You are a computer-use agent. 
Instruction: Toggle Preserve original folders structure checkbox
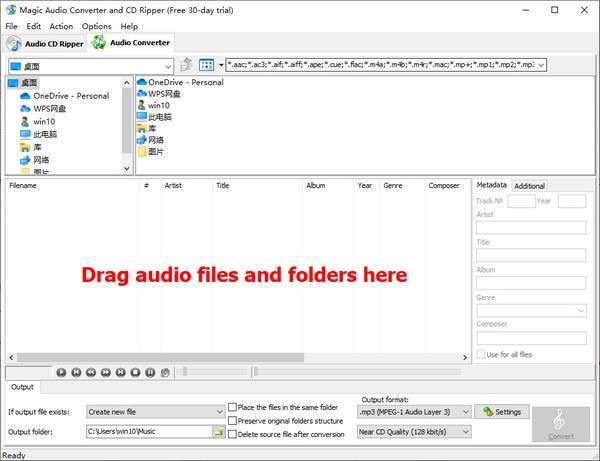[x=233, y=421]
